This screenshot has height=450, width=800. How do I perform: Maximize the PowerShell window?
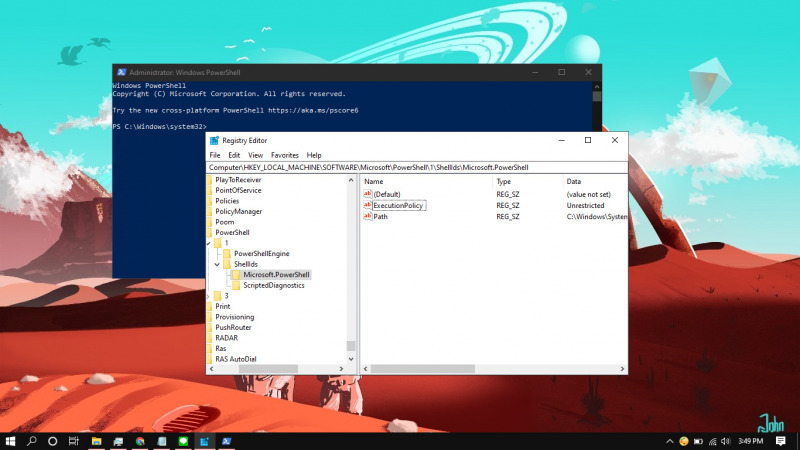[562, 72]
